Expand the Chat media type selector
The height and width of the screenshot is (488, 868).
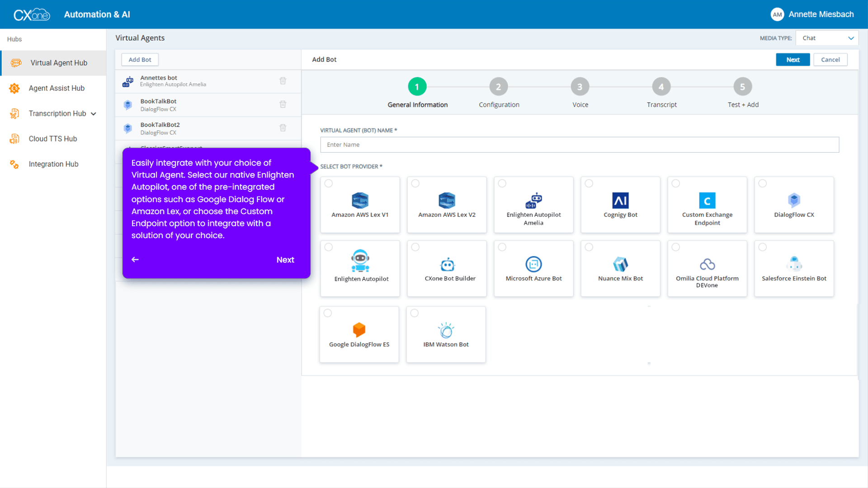click(x=827, y=38)
